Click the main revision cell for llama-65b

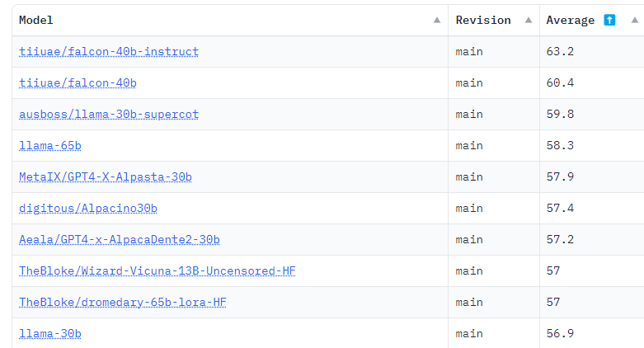click(x=469, y=145)
